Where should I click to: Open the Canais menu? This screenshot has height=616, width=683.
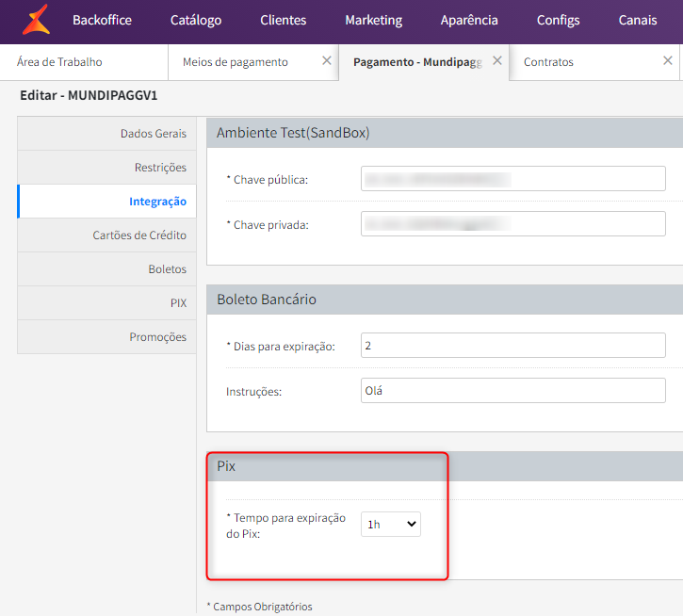pyautogui.click(x=638, y=20)
